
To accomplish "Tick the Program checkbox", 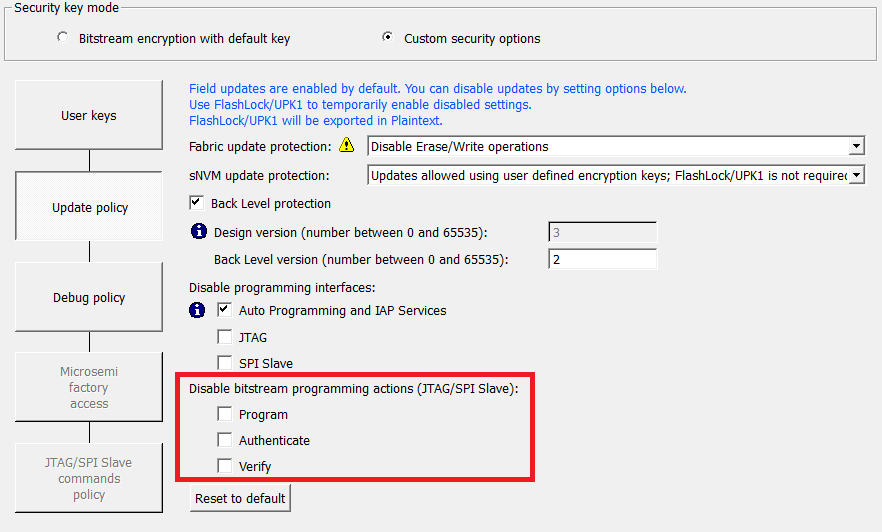I will [x=225, y=414].
